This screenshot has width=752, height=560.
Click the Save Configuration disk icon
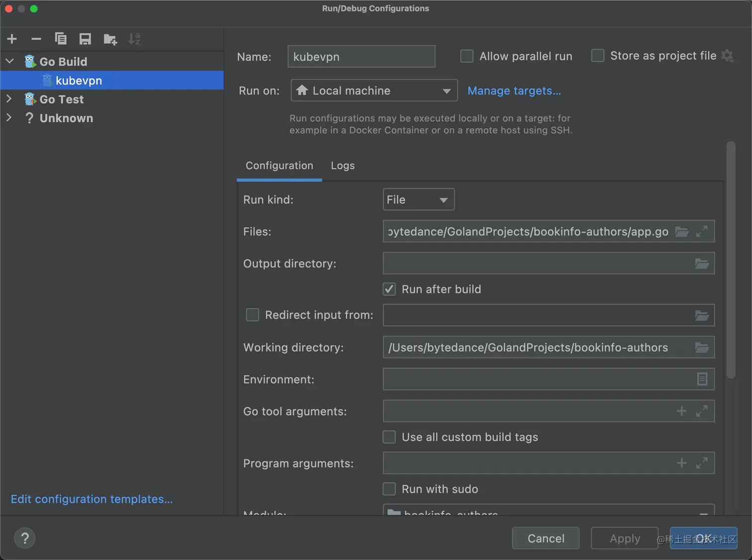click(x=85, y=39)
